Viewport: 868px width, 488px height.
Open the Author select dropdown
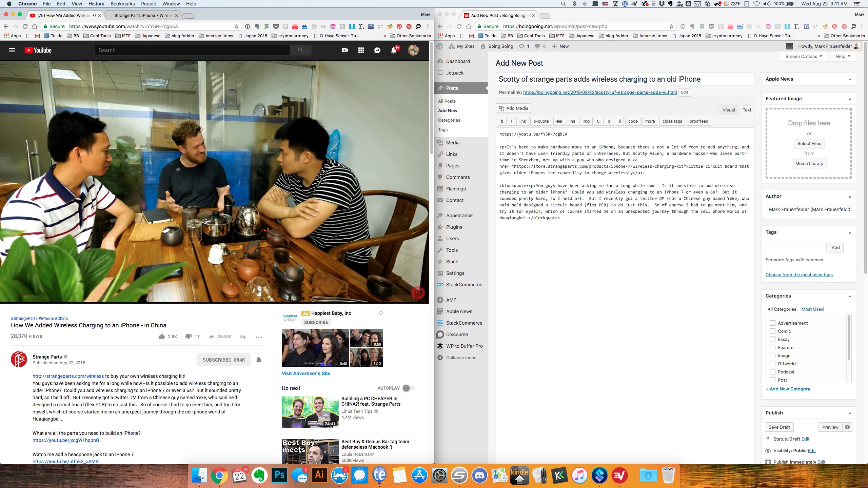[809, 209]
